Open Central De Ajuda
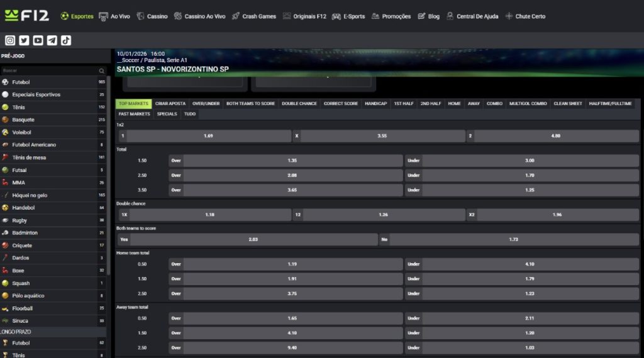 coord(472,16)
